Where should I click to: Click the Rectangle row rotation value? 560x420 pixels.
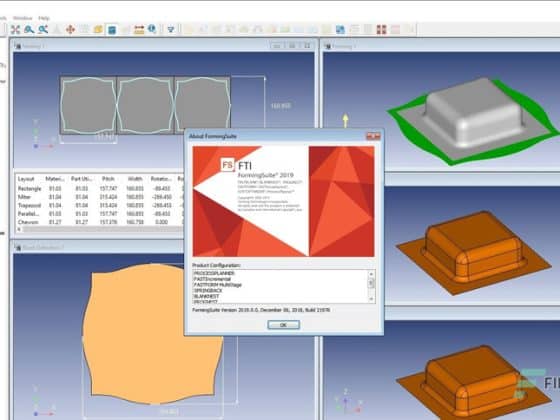(x=162, y=189)
